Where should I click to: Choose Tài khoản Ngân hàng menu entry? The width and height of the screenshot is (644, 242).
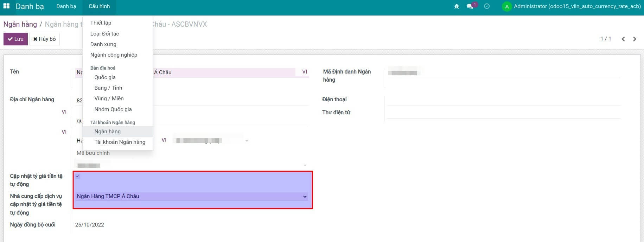pyautogui.click(x=120, y=142)
